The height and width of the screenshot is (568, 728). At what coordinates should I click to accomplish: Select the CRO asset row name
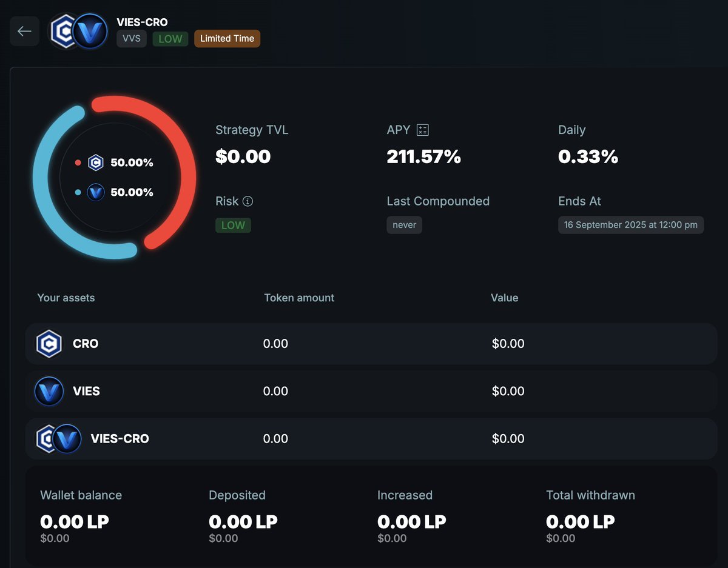click(x=86, y=344)
